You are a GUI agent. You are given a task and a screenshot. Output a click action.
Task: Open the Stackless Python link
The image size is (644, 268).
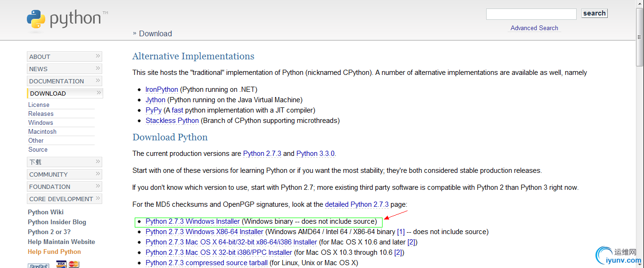[x=172, y=121]
